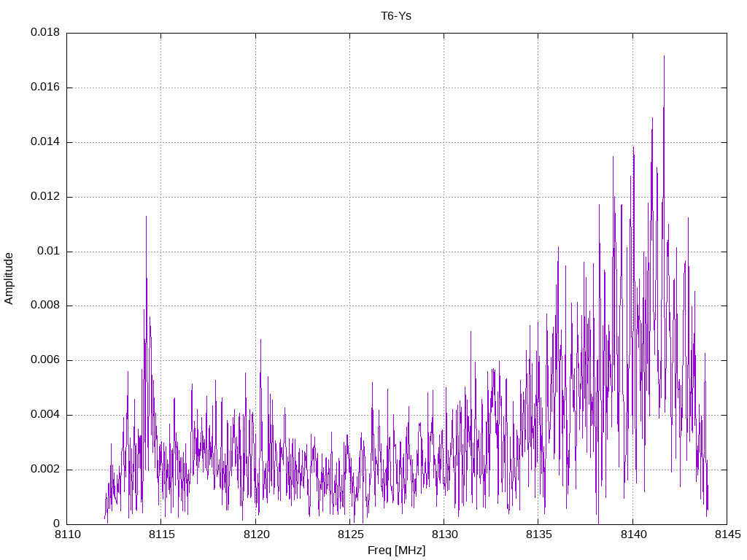Image resolution: width=747 pixels, height=560 pixels.
Task: Click the 8110 x-axis tick label
Action: tap(68, 534)
